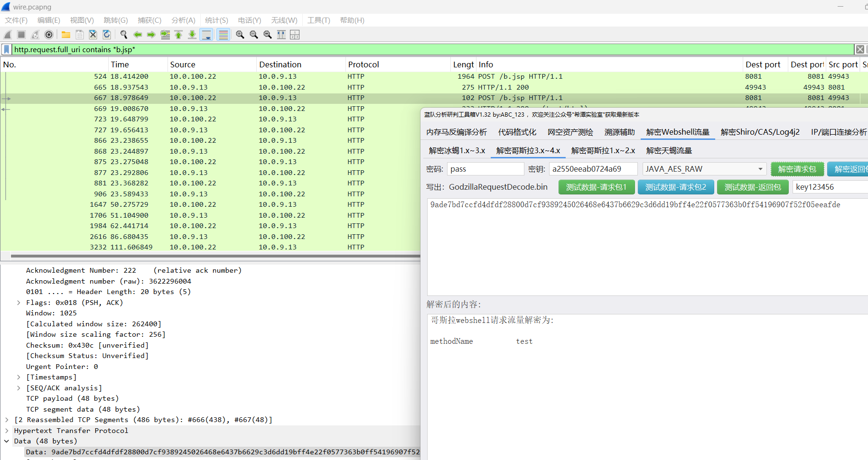Click the 测试数据-请求包2 button
Screen dimensions: 868x460
[676, 187]
